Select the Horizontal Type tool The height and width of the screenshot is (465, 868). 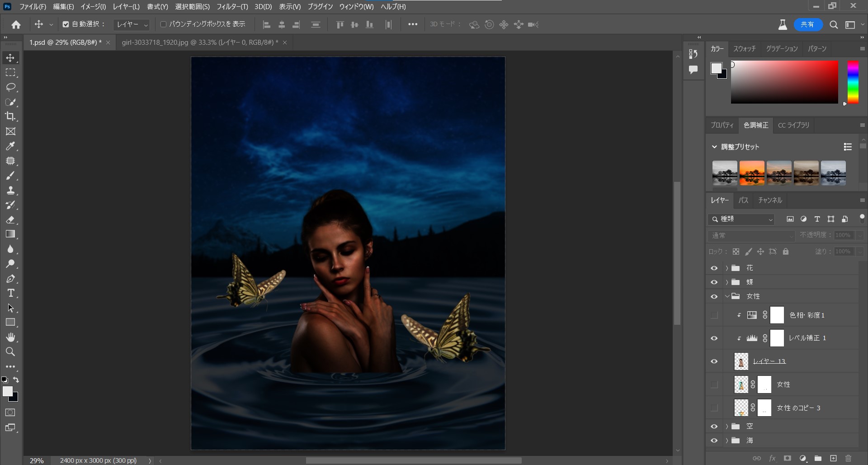pyautogui.click(x=10, y=293)
